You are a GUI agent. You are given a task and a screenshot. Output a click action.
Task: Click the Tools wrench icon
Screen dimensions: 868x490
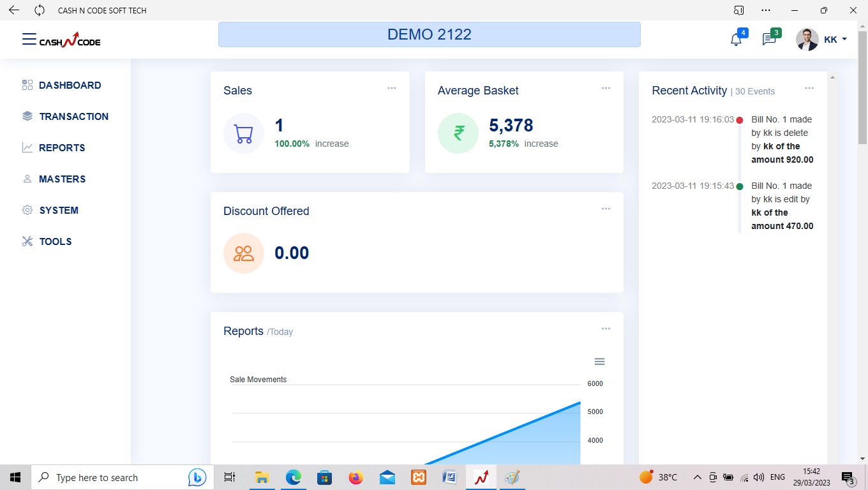pyautogui.click(x=27, y=241)
